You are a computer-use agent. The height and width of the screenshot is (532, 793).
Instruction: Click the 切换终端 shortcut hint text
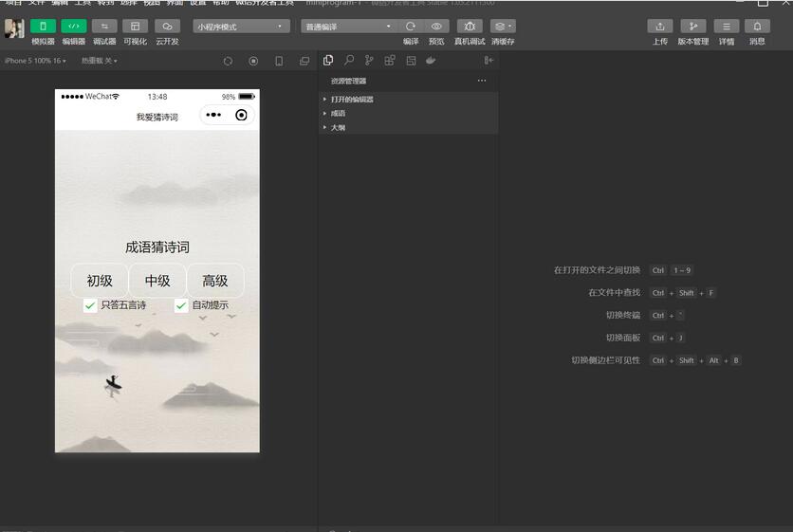[x=623, y=315]
